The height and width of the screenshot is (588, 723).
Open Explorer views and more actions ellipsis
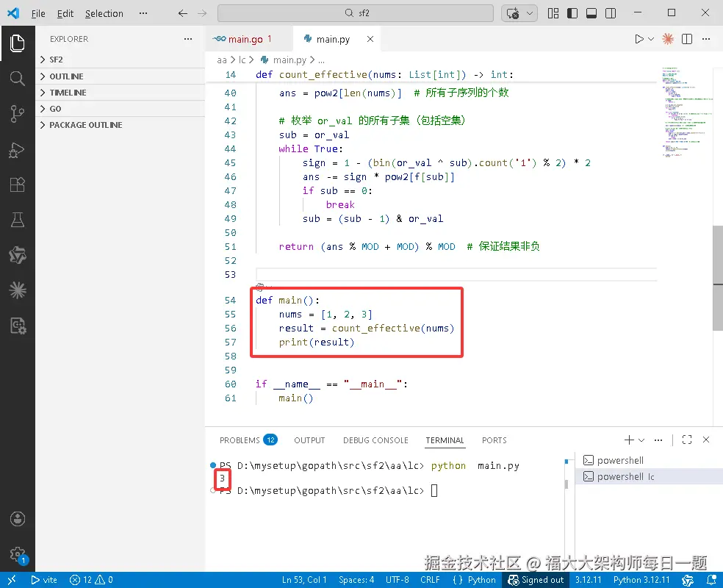point(188,39)
